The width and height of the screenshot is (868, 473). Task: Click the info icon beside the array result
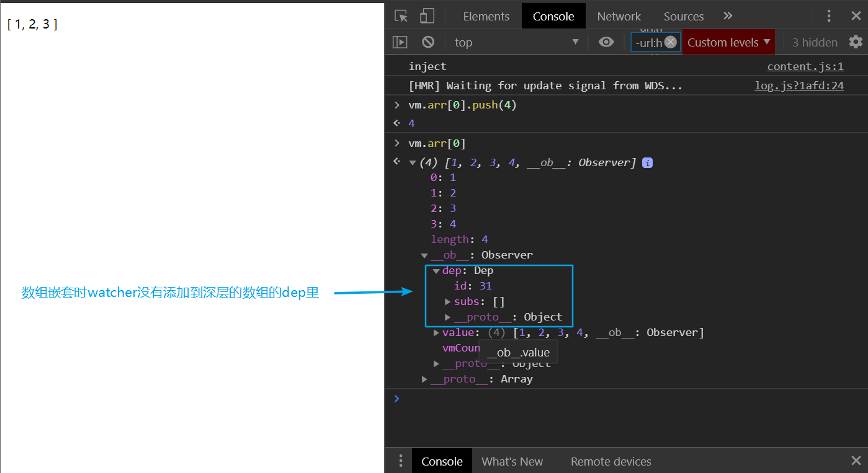(x=647, y=163)
